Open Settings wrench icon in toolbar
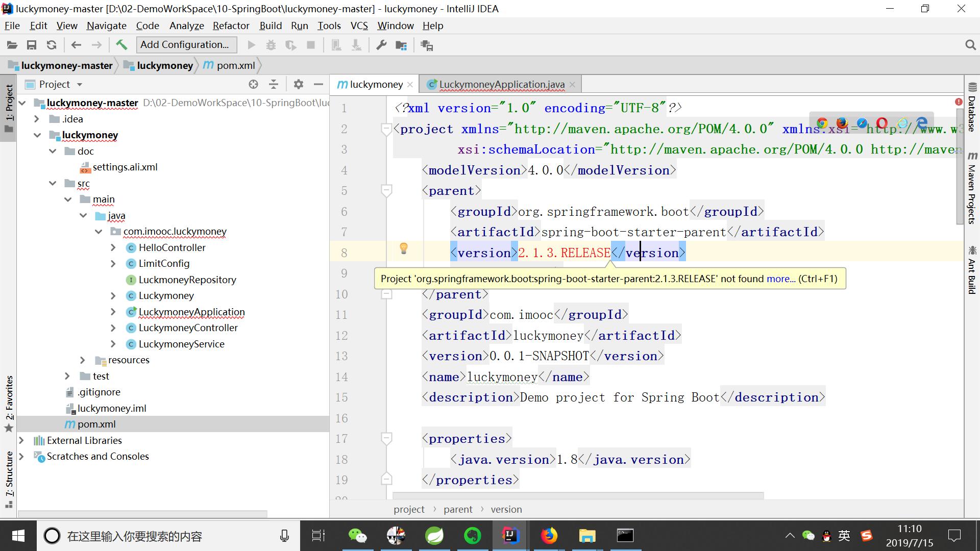This screenshot has width=980, height=551. point(381,45)
